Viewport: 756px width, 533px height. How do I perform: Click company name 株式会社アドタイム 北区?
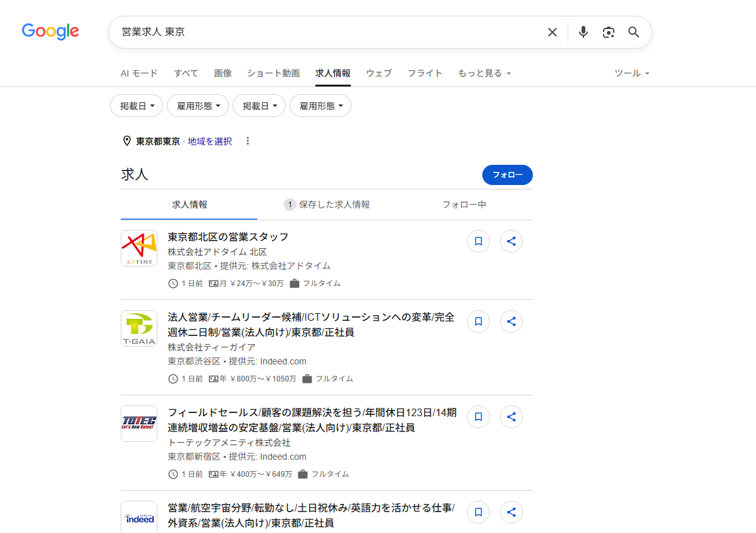[217, 252]
